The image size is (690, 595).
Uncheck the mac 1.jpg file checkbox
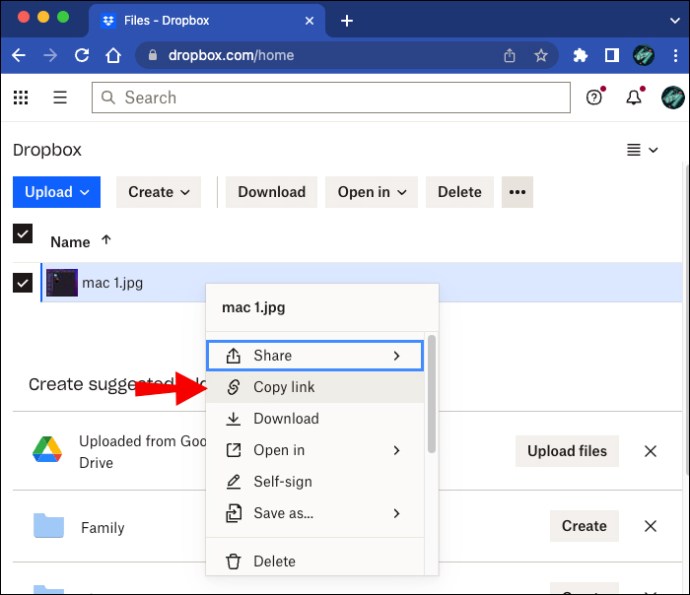22,283
